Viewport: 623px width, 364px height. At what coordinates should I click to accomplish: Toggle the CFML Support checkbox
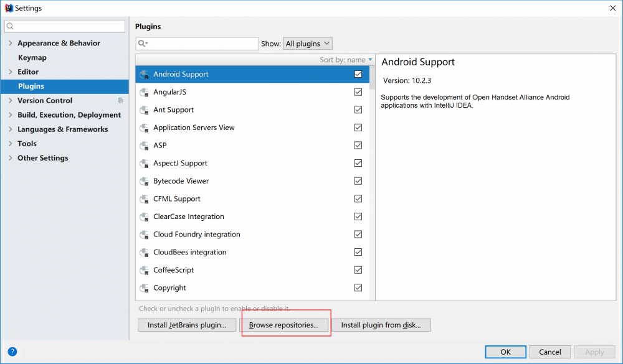pyautogui.click(x=358, y=199)
